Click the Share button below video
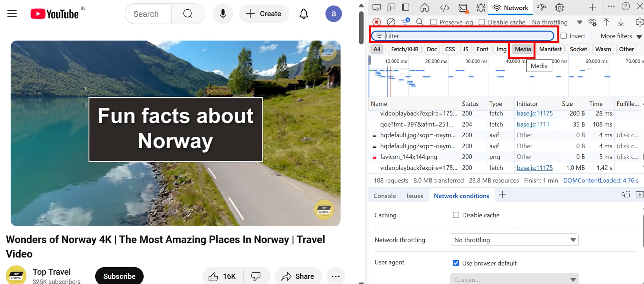The image size is (644, 284). click(298, 276)
